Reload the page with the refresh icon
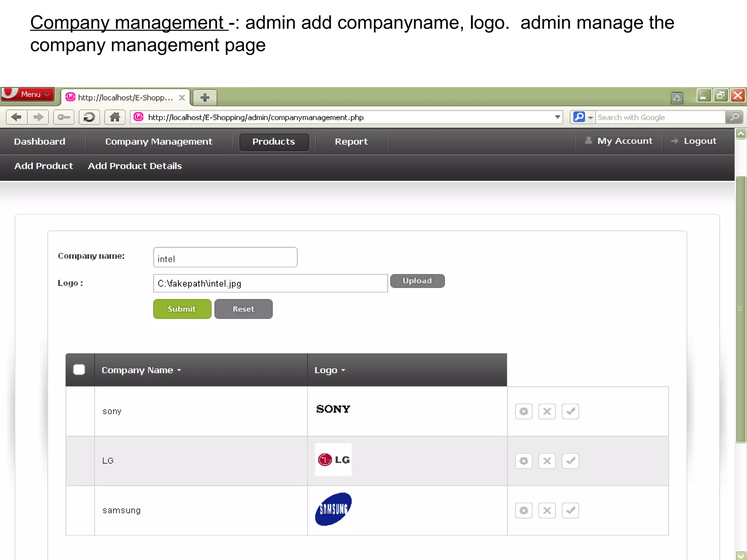 click(x=89, y=117)
